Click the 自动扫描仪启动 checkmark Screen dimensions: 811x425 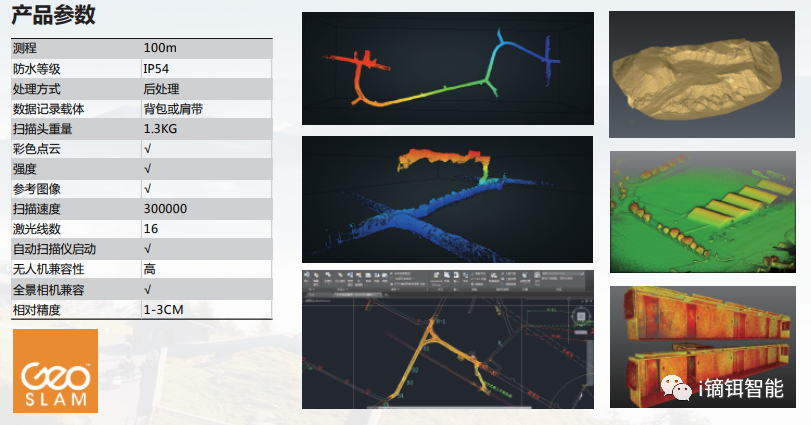click(x=148, y=249)
